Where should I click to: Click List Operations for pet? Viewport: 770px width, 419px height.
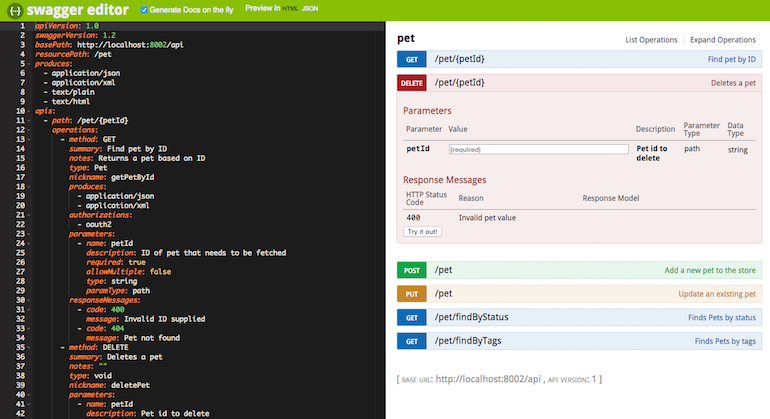click(651, 40)
